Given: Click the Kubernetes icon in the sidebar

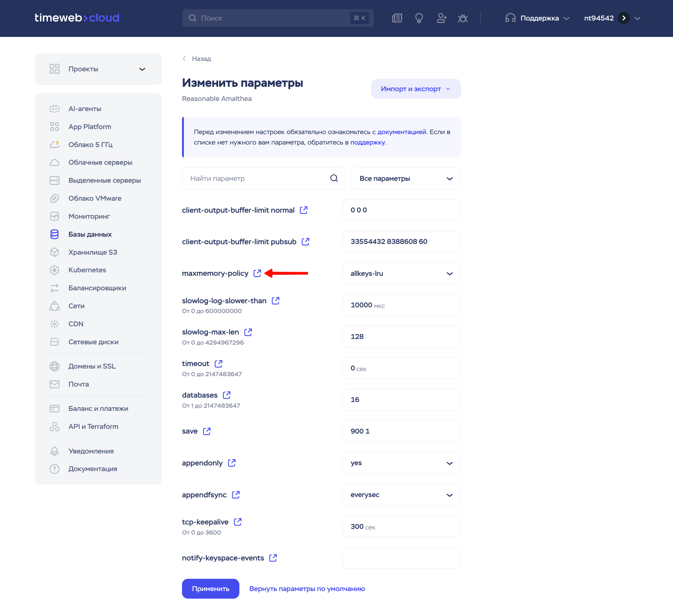Looking at the screenshot, I should (x=55, y=270).
